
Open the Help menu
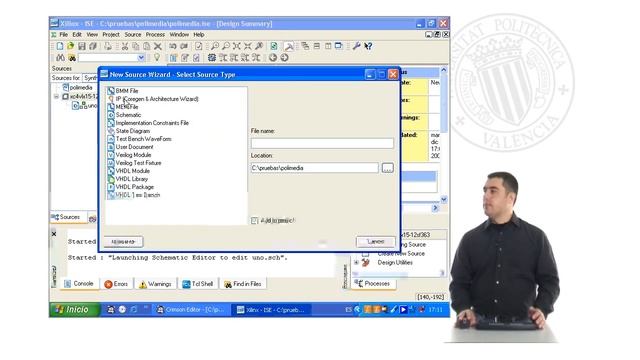click(199, 35)
